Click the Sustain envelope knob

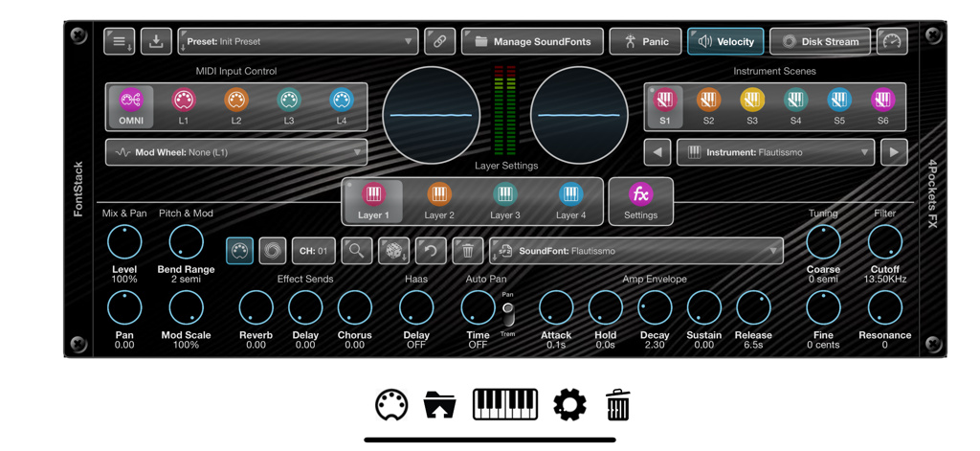(703, 307)
